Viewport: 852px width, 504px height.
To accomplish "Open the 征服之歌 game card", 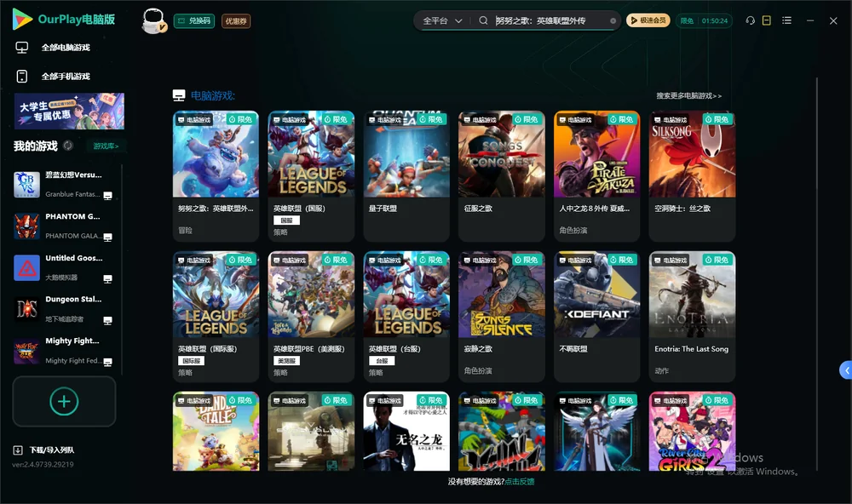I will pyautogui.click(x=502, y=176).
